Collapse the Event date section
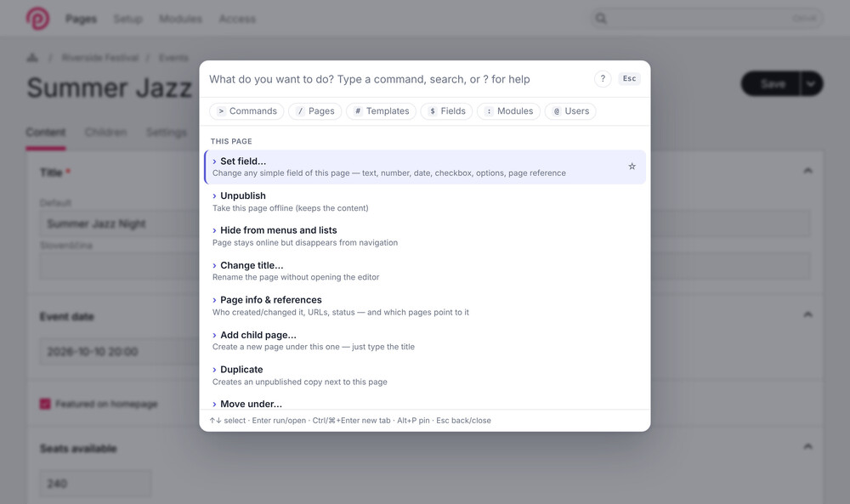This screenshot has width=850, height=504. (x=807, y=314)
